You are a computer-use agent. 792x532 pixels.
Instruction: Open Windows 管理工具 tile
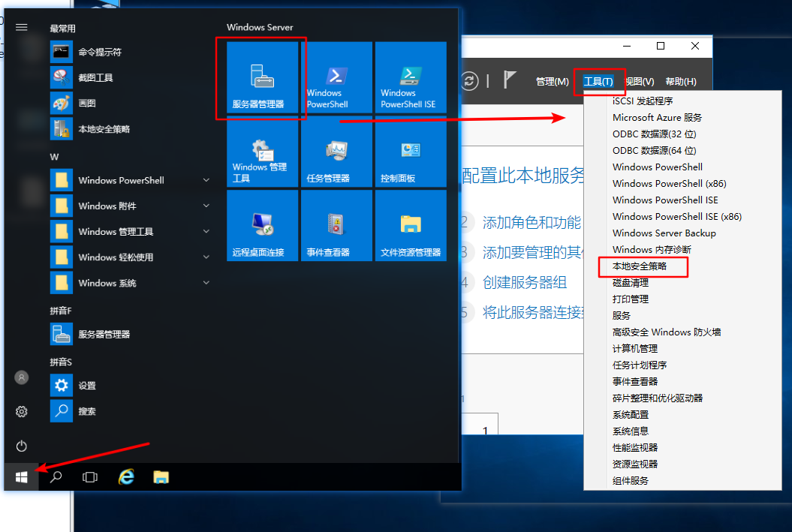point(262,152)
